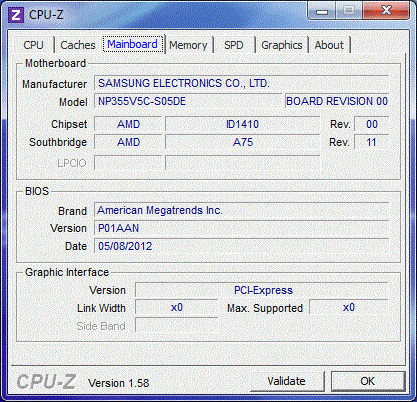Click the Validate button
Screen dimensions: 417x402
pyautogui.click(x=287, y=381)
